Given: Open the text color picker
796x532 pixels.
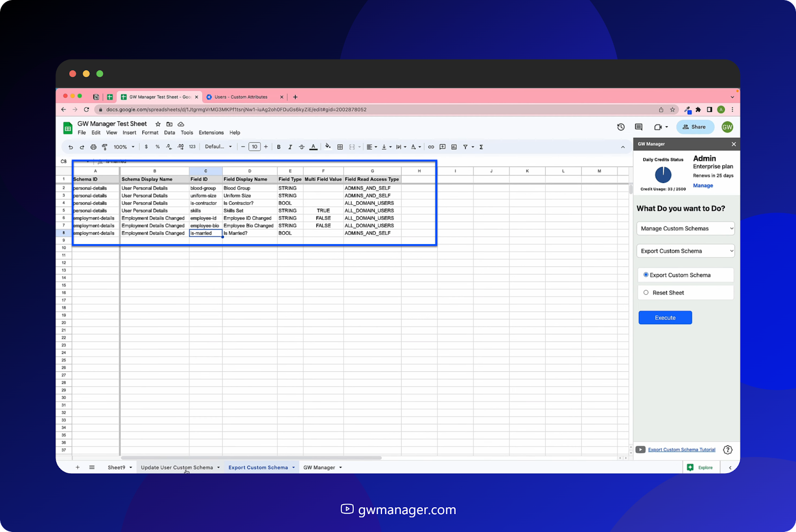Looking at the screenshot, I should [313, 147].
